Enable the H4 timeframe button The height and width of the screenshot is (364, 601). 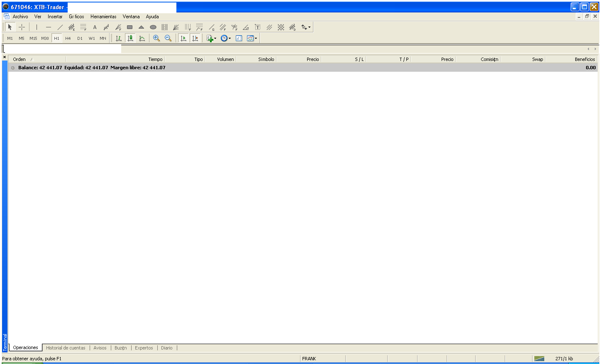click(x=68, y=38)
